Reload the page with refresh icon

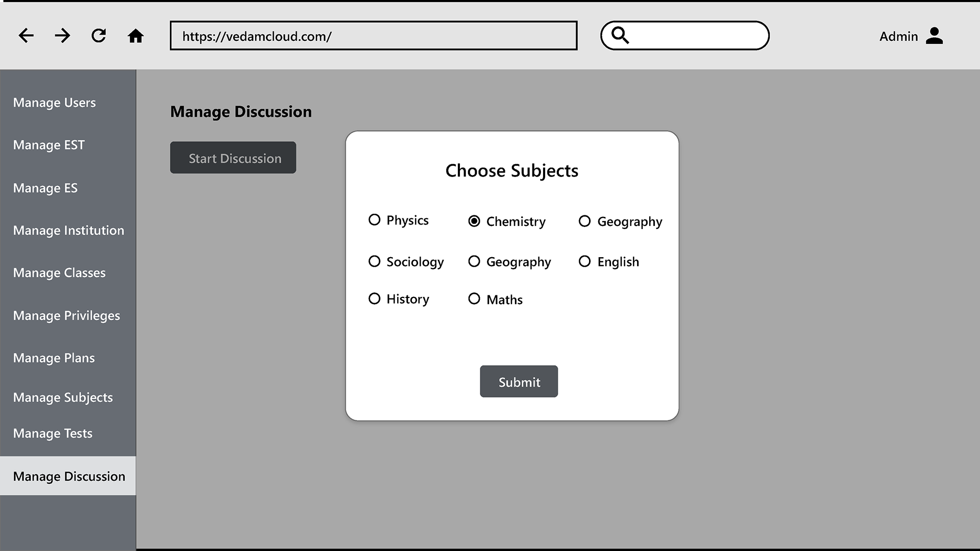pos(99,36)
